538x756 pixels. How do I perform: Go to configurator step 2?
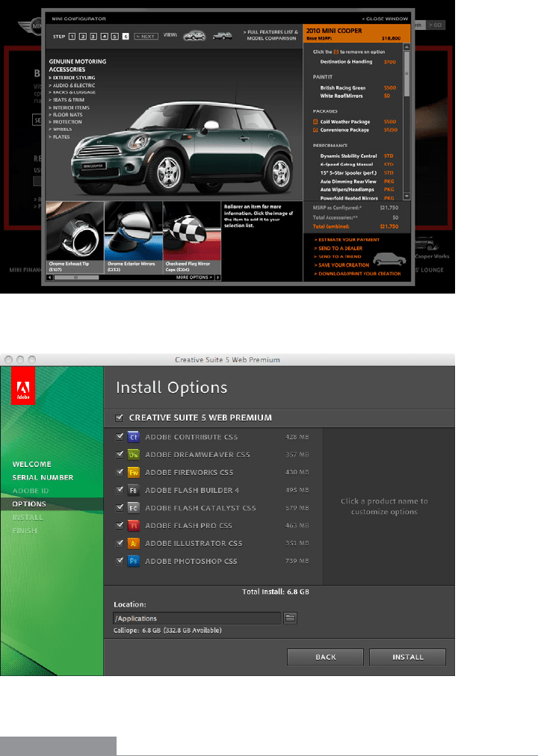tap(83, 36)
